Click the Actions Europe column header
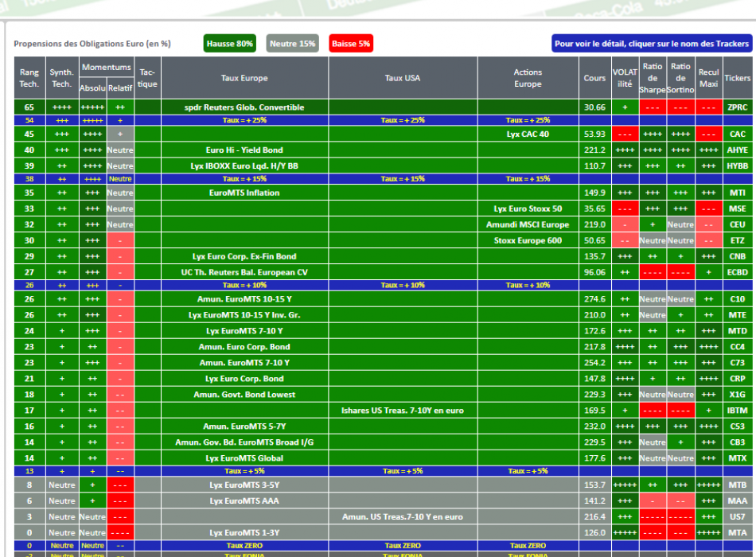The width and height of the screenshot is (756, 557). [528, 78]
